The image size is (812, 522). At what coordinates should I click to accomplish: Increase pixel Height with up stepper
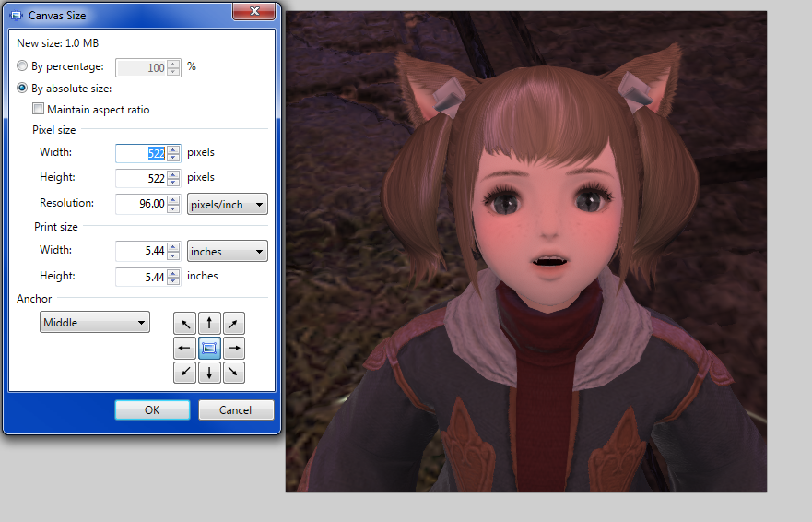(173, 174)
